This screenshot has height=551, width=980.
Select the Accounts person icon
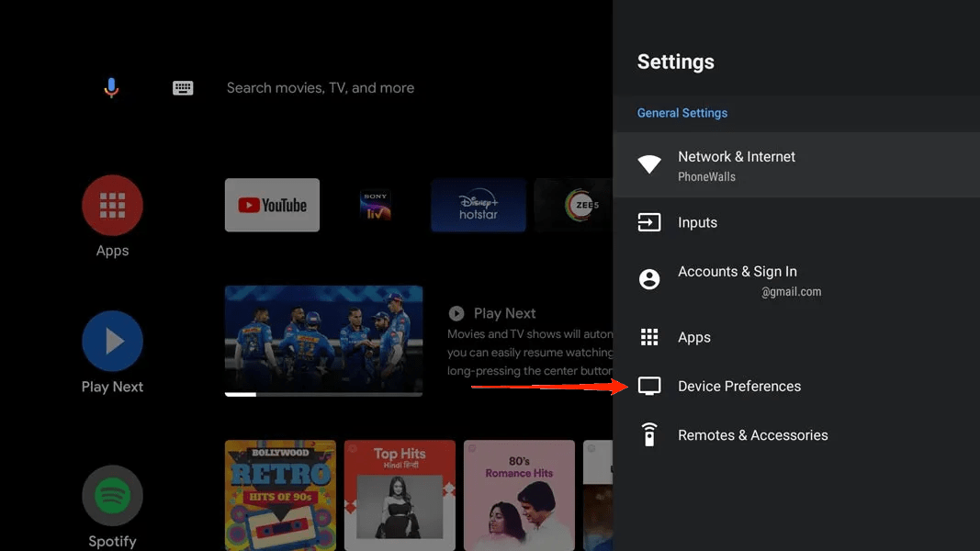click(x=649, y=279)
